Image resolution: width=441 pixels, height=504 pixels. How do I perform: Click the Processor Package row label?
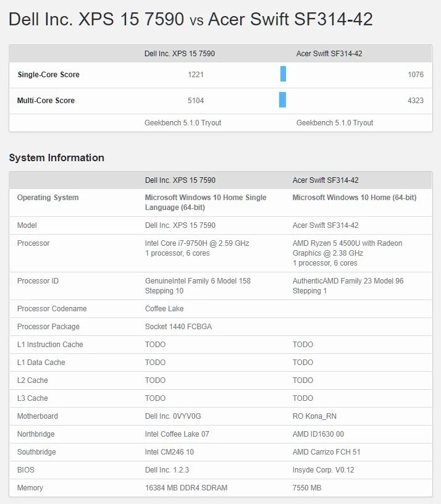point(48,327)
